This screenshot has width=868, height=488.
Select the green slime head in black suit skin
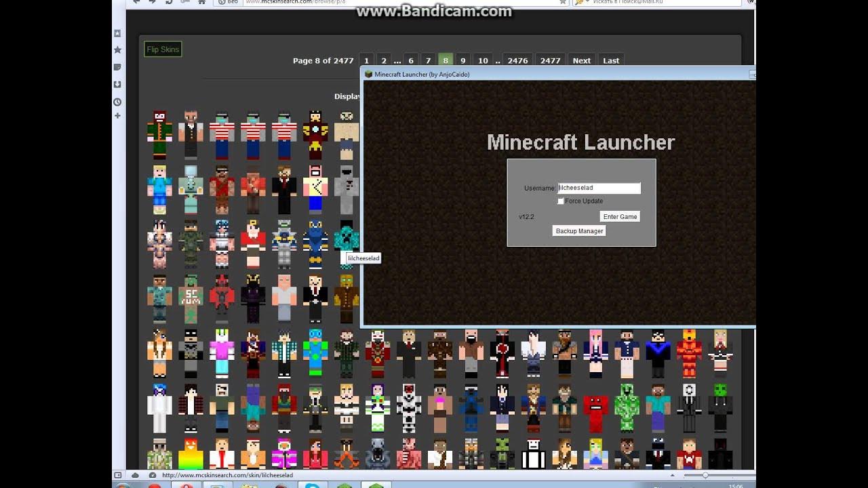[720, 408]
